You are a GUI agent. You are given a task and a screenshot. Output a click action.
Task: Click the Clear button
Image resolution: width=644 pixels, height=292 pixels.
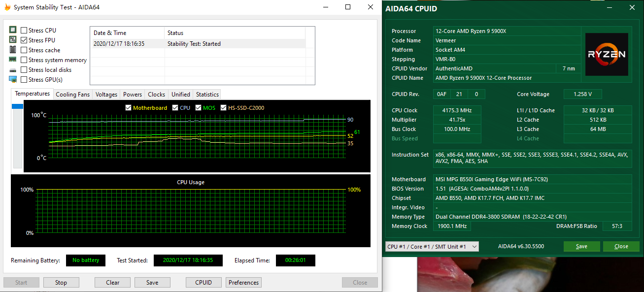click(113, 283)
